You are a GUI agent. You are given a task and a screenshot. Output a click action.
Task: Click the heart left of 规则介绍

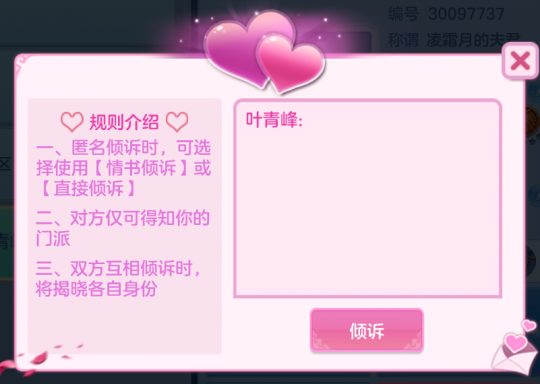click(x=72, y=122)
